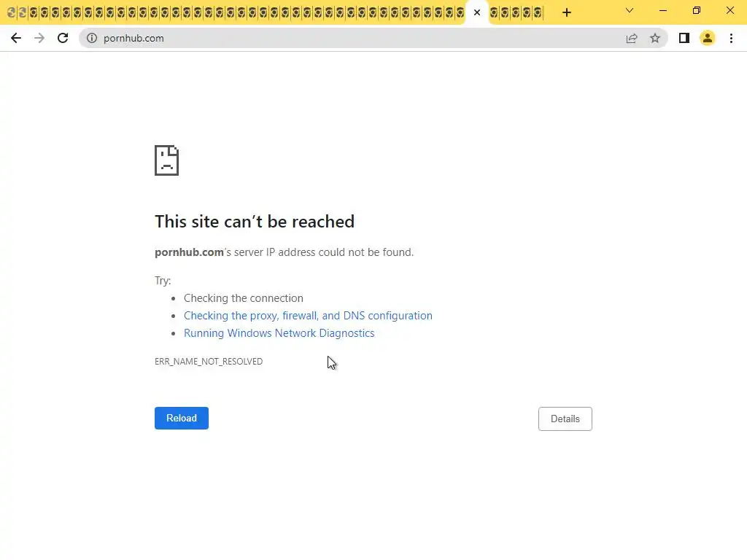
Task: Open the profile avatar menu
Action: click(x=708, y=38)
